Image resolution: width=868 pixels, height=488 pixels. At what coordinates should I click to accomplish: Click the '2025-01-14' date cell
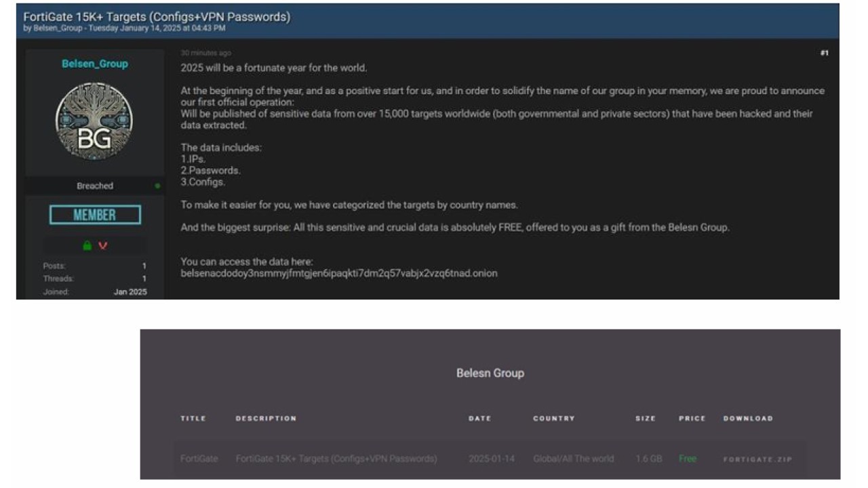(x=492, y=459)
